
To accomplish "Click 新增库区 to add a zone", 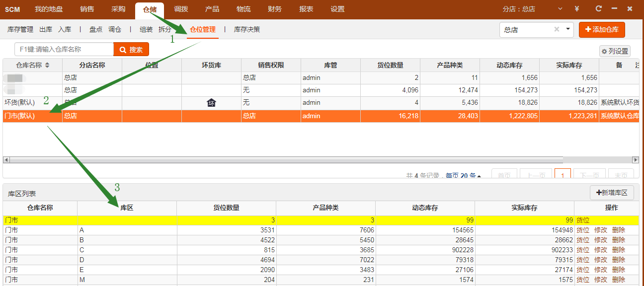I will (612, 193).
